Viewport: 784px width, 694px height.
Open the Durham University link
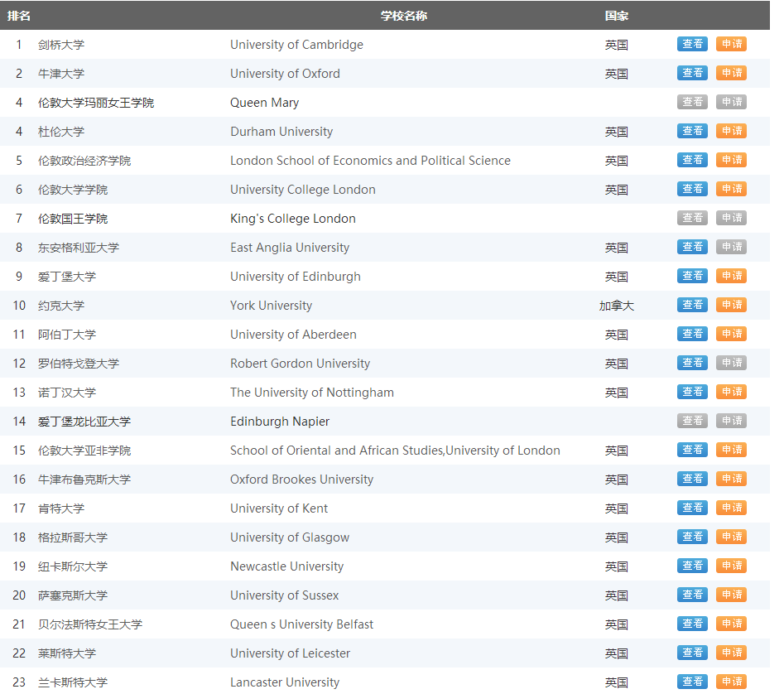[x=281, y=132]
